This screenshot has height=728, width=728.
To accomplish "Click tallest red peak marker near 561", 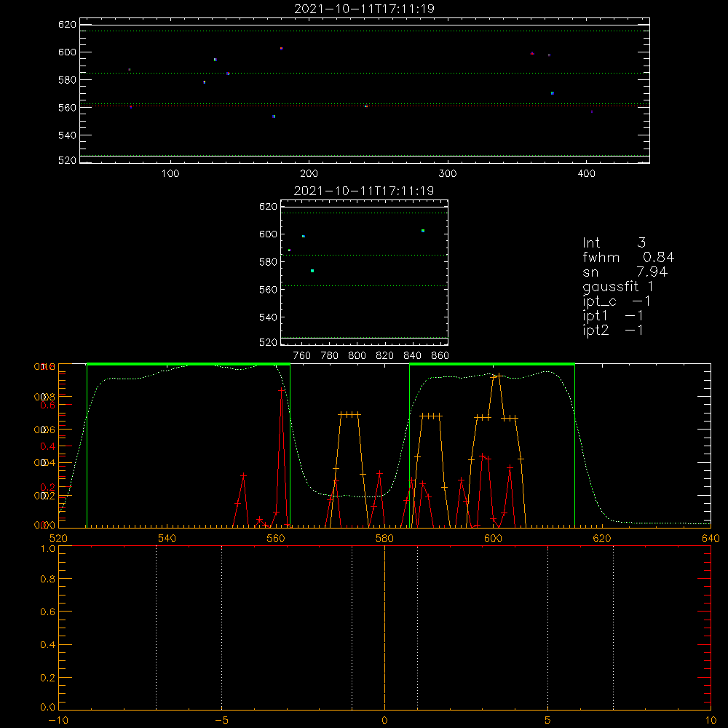I will coord(281,390).
